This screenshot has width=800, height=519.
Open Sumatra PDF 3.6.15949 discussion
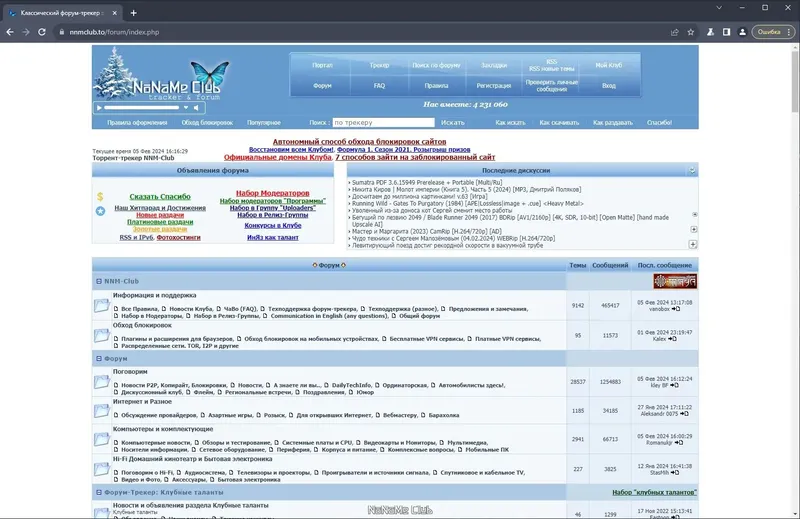tap(427, 182)
